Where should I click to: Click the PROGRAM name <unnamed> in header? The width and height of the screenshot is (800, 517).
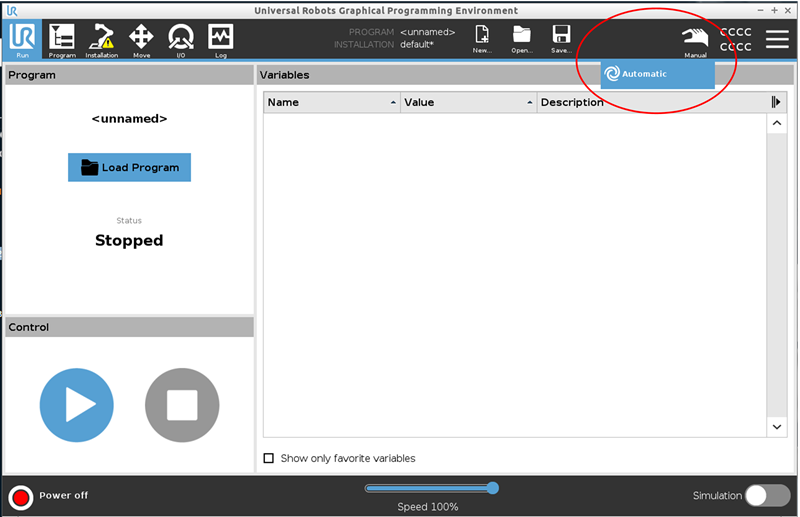point(428,32)
